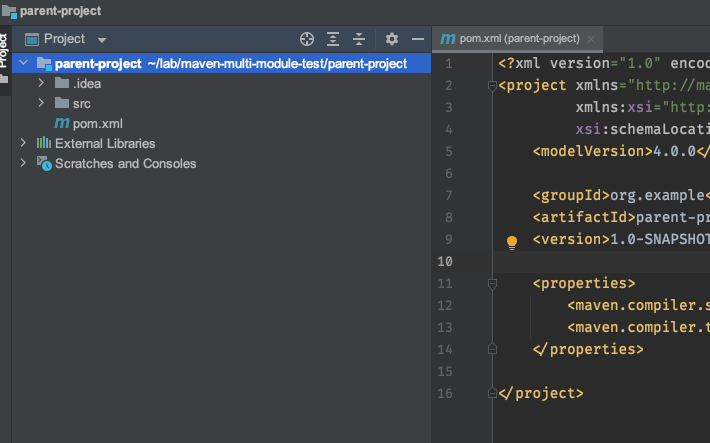Click fold marker at closing properties line 14
This screenshot has height=443, width=710.
coord(492,349)
